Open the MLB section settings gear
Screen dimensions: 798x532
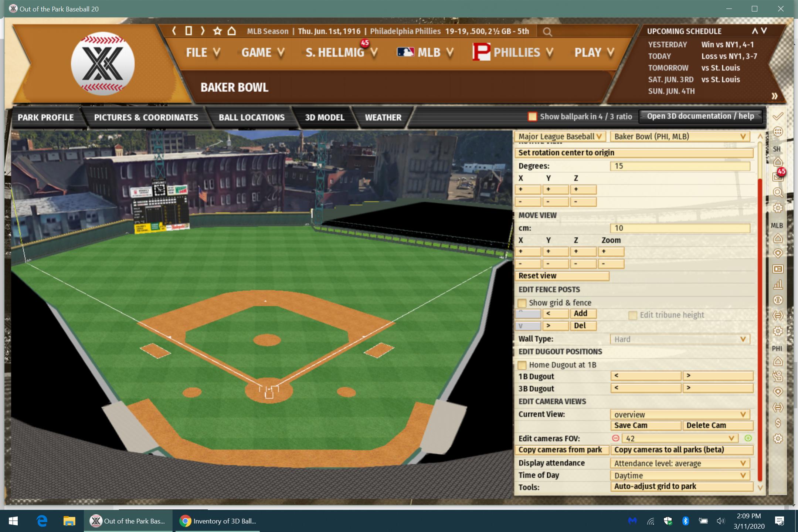(x=778, y=331)
